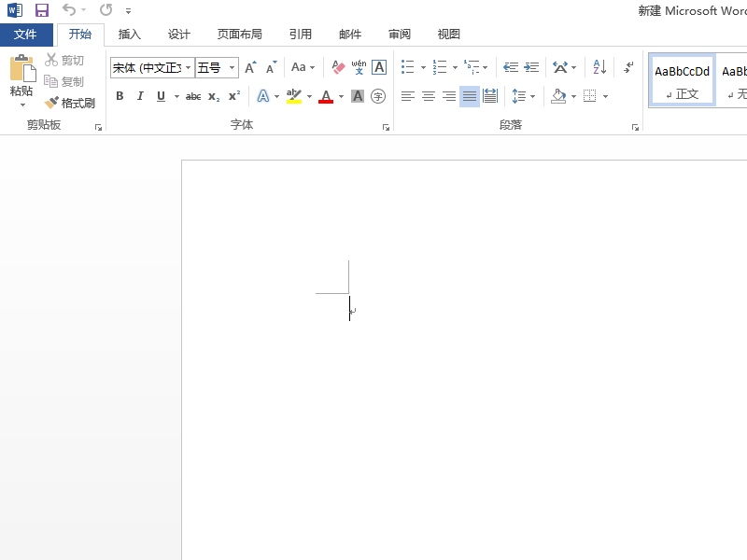Toggle strikethrough formatting

193,97
